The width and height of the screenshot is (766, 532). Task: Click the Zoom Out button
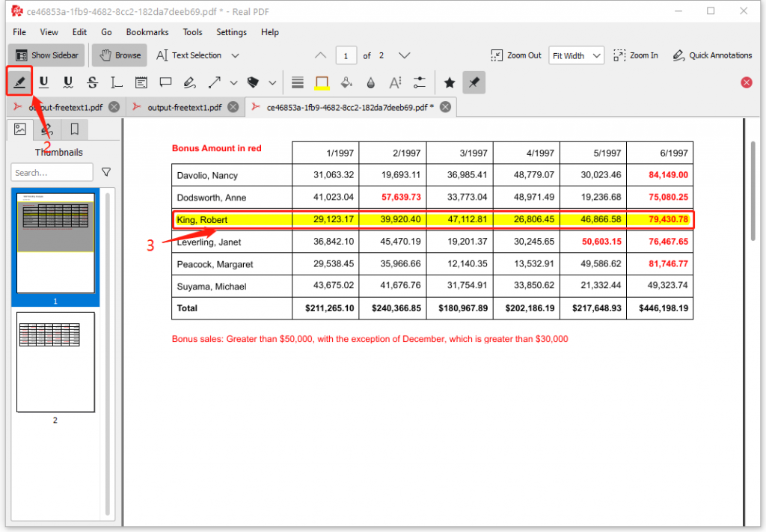point(516,55)
